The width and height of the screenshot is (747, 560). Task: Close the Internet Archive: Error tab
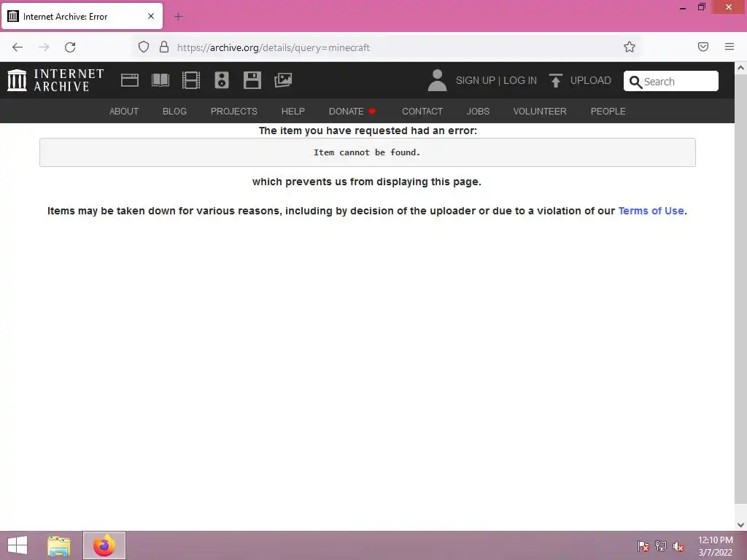(x=150, y=16)
